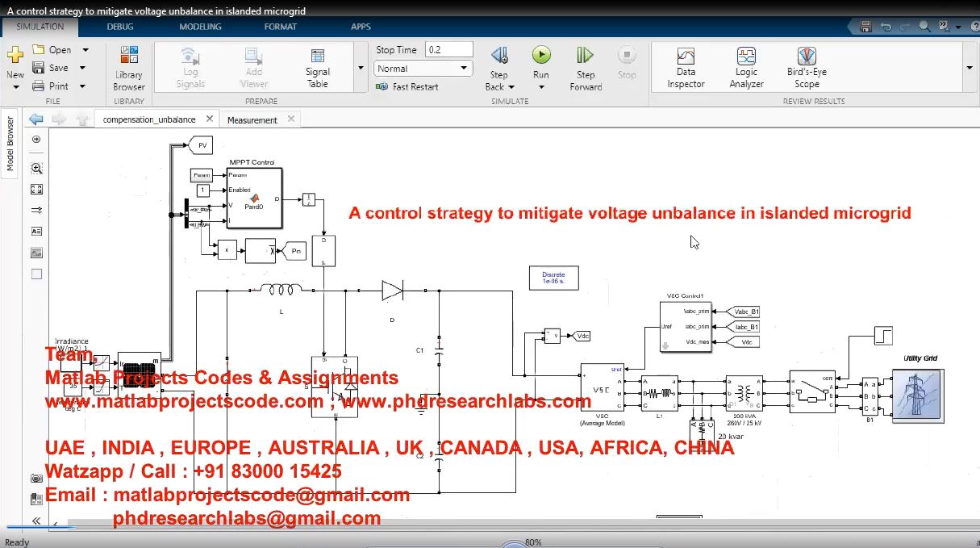The height and width of the screenshot is (548, 980).
Task: Expand the New dropdown arrow
Action: point(15,86)
